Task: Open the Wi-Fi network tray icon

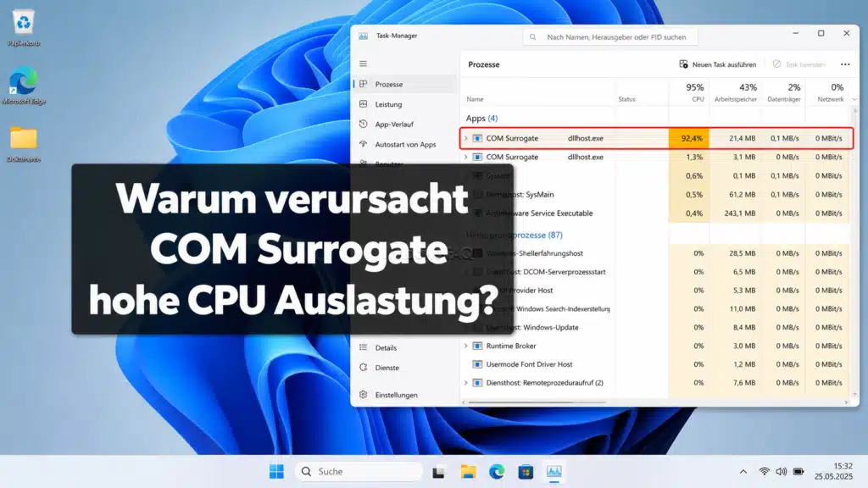Action: click(x=764, y=471)
